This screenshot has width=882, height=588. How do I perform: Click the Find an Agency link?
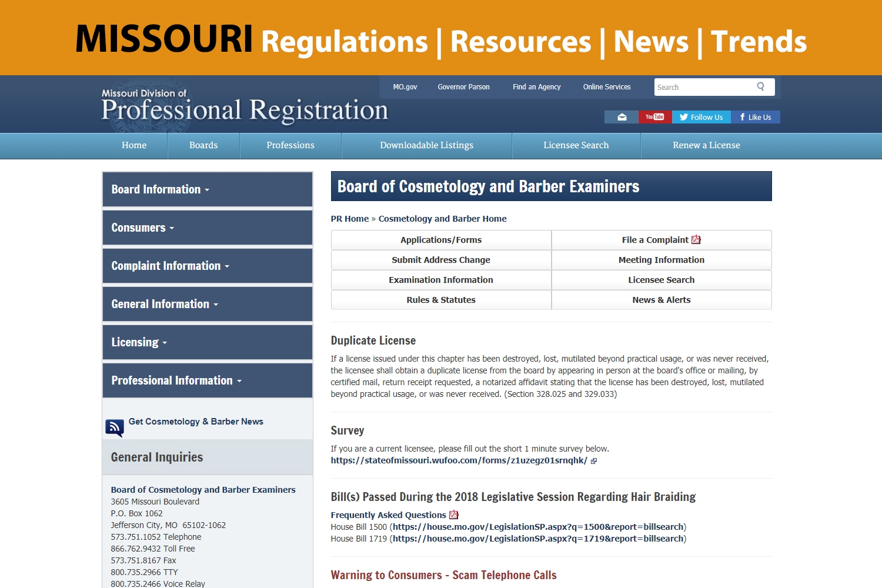536,87
